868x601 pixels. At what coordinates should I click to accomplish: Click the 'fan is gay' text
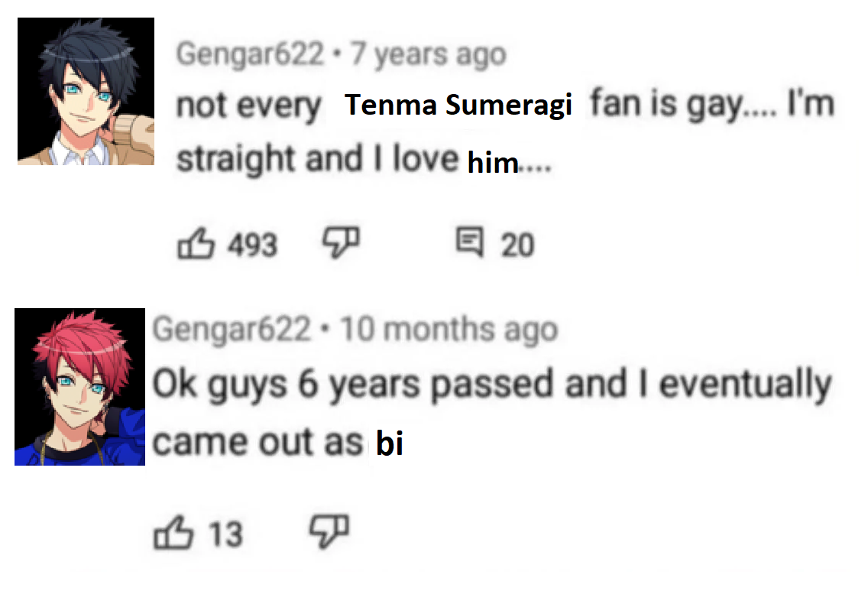tap(669, 105)
